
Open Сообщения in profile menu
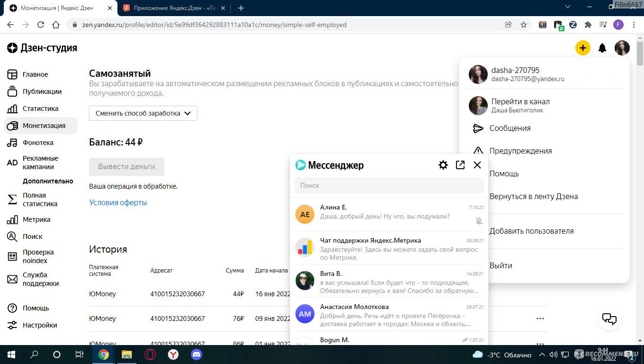coord(545,128)
